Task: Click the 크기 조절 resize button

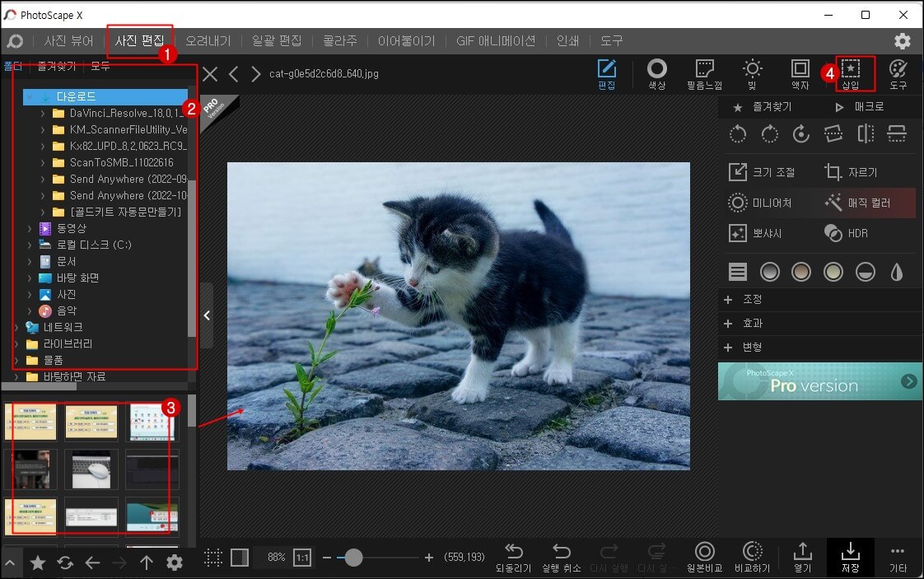Action: 763,172
